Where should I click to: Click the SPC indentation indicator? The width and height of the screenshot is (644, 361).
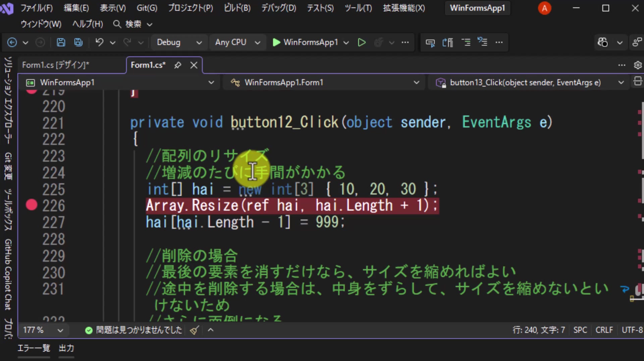point(580,330)
